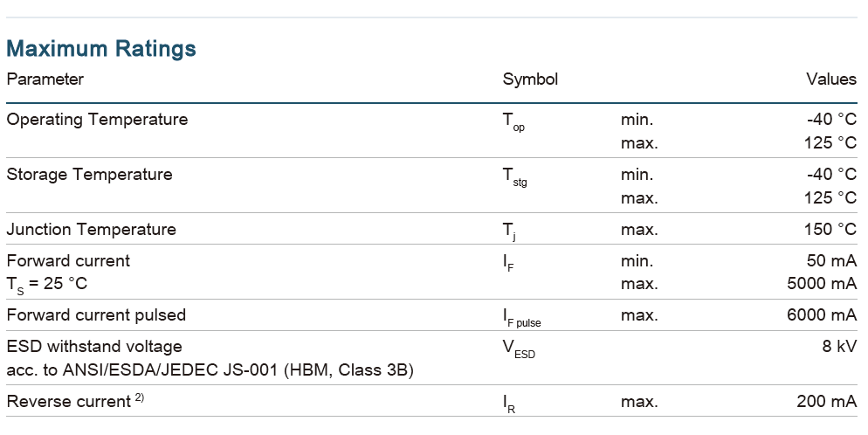Click the Symbol column header
Screen dimensions: 868x435
pyautogui.click(x=530, y=79)
